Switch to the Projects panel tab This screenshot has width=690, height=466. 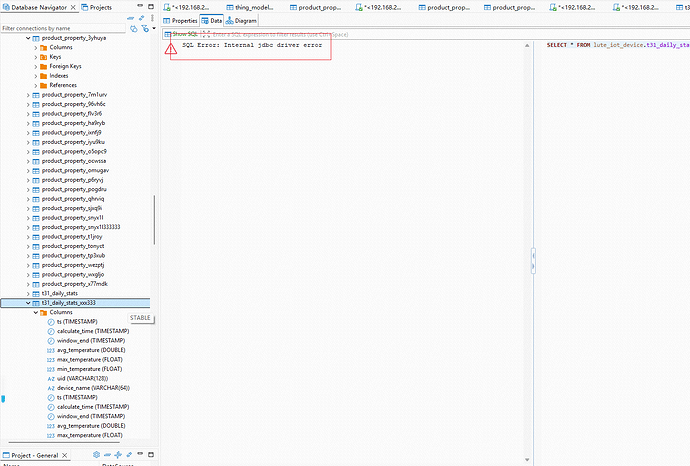tap(98, 6)
